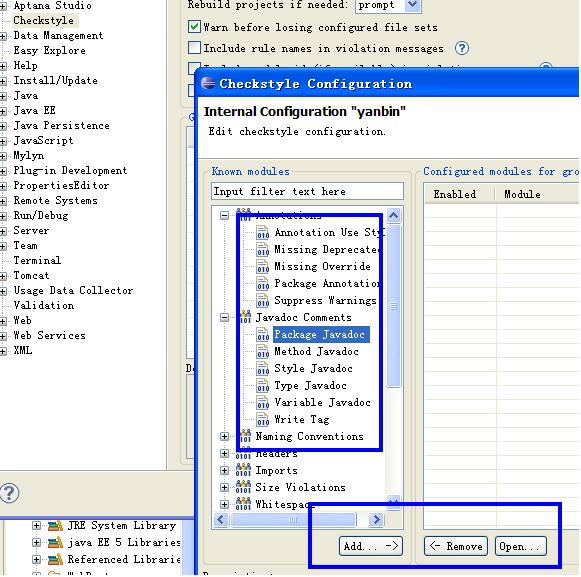This screenshot has height=577, width=581.
Task: Expand the Referenced Libraries node
Action: [x=36, y=560]
